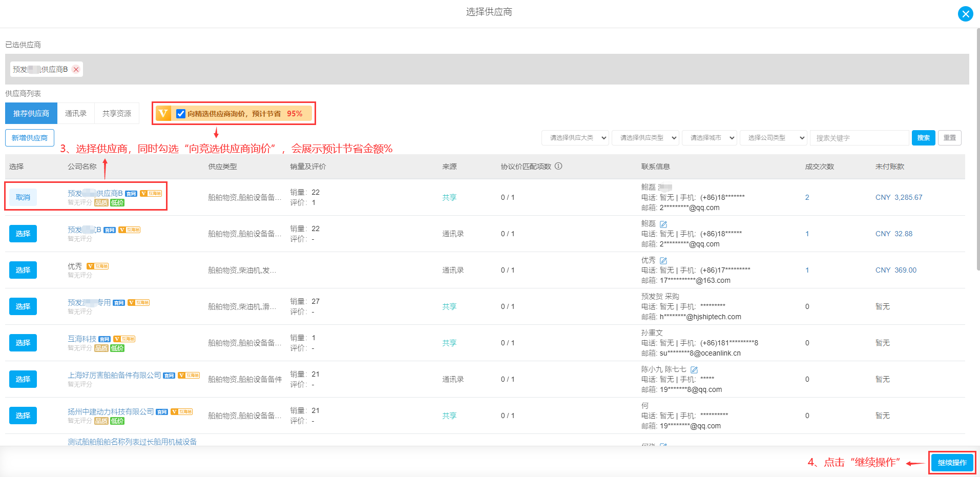Viewport: 980px width, 477px height.
Task: Click the vertical scrollbar on the right edge
Action: (x=977, y=149)
